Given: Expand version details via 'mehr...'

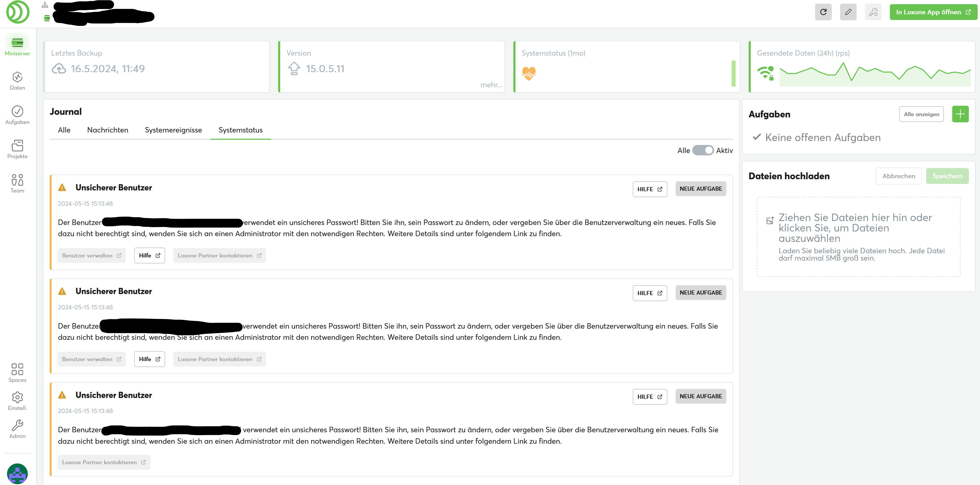Looking at the screenshot, I should tap(491, 85).
